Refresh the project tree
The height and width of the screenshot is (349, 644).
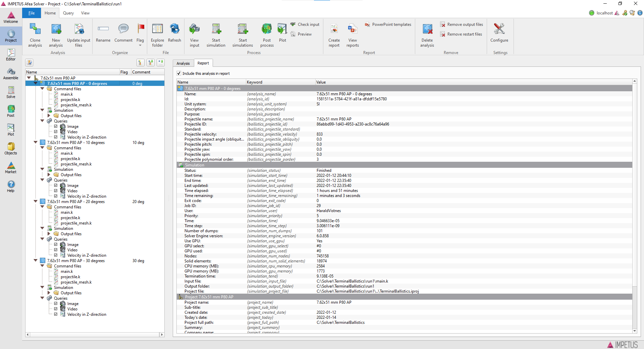[x=174, y=33]
